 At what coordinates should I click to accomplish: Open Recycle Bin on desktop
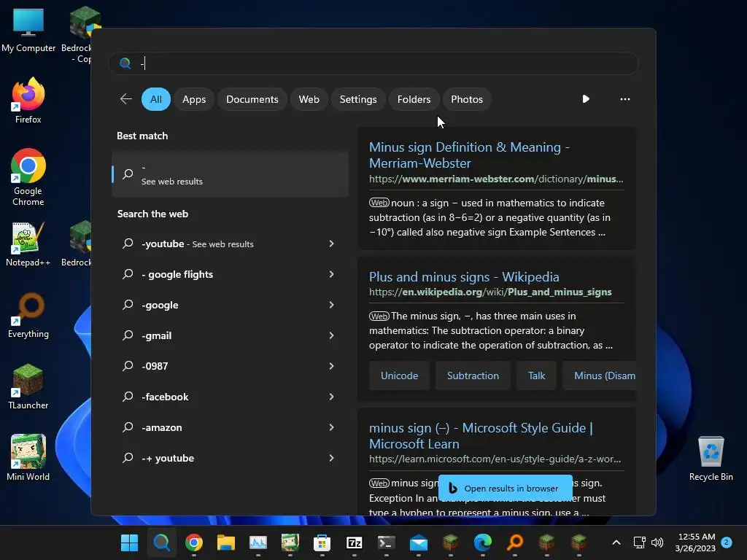(711, 458)
